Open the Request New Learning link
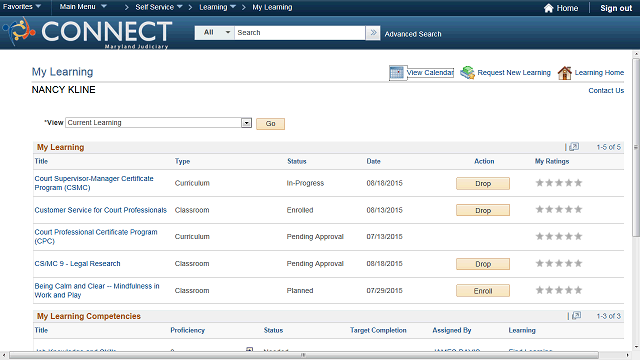The image size is (640, 360). (x=514, y=73)
